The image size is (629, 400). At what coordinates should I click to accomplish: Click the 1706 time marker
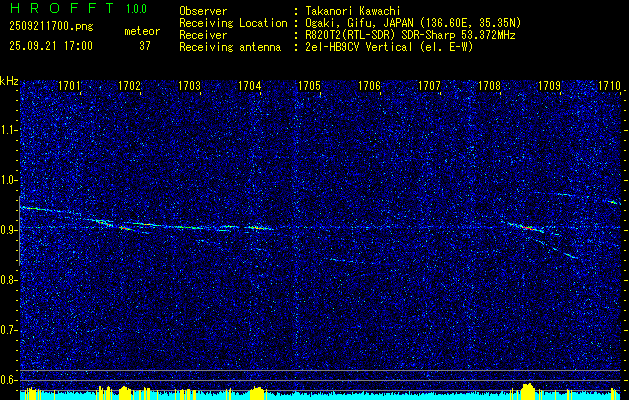(369, 85)
